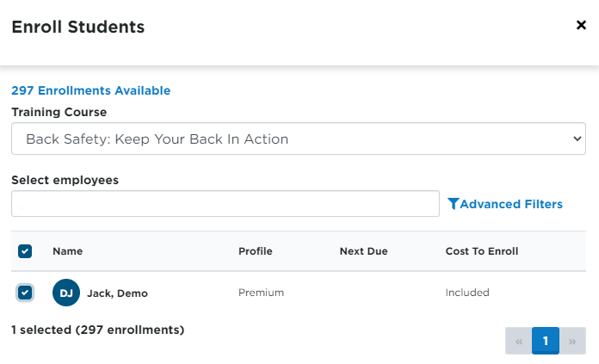Uncheck the Jack, Demo row checkbox
The height and width of the screenshot is (364, 599).
pyautogui.click(x=25, y=293)
